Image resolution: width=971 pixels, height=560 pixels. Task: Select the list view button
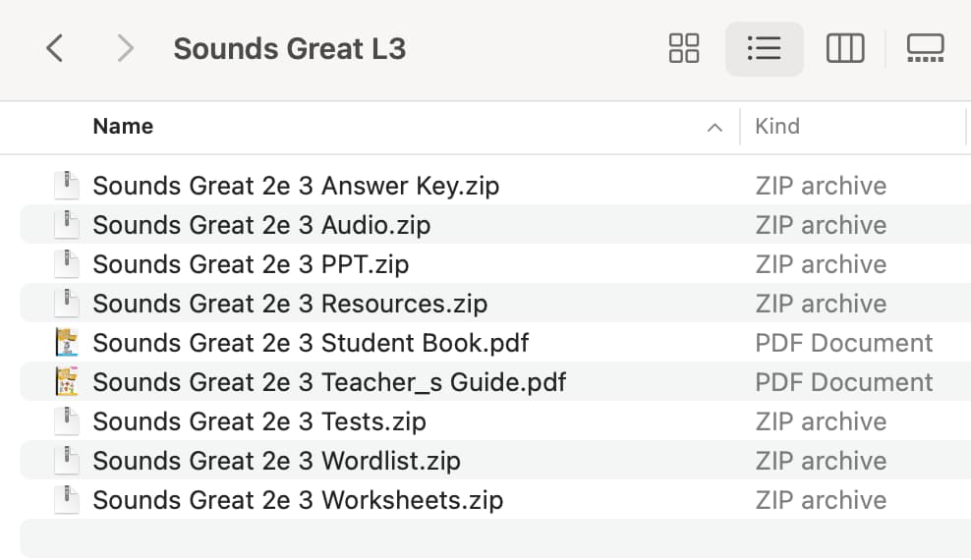click(765, 48)
